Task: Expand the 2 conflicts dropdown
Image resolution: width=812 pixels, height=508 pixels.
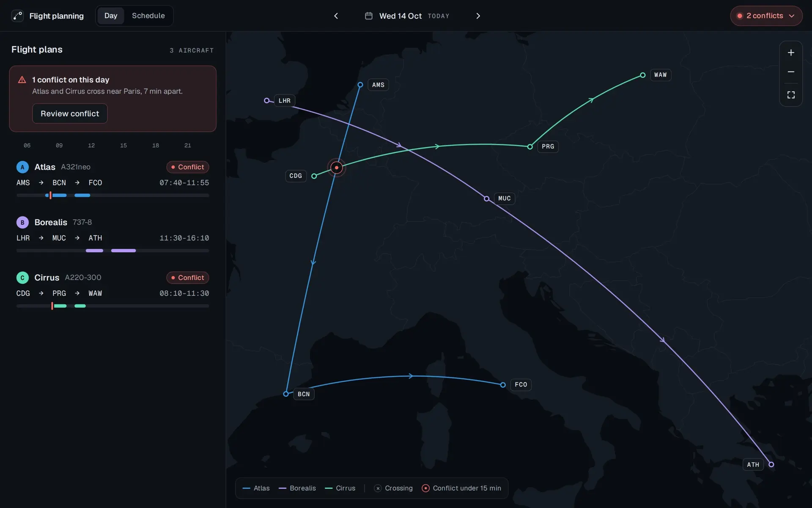Action: tap(766, 16)
